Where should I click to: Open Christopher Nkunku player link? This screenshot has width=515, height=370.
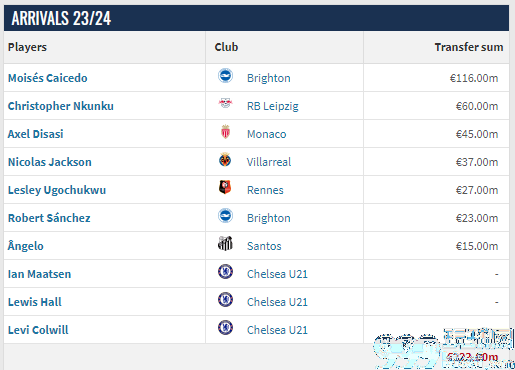click(61, 106)
